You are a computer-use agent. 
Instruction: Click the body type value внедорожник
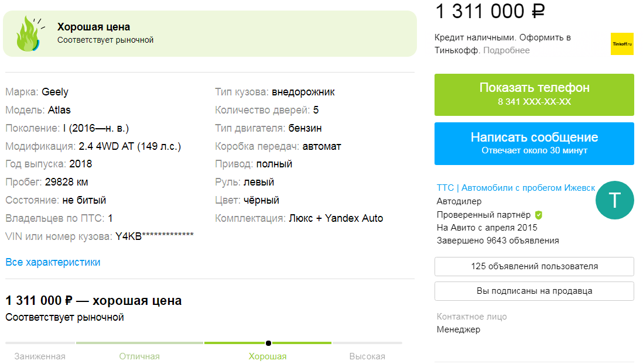click(303, 92)
